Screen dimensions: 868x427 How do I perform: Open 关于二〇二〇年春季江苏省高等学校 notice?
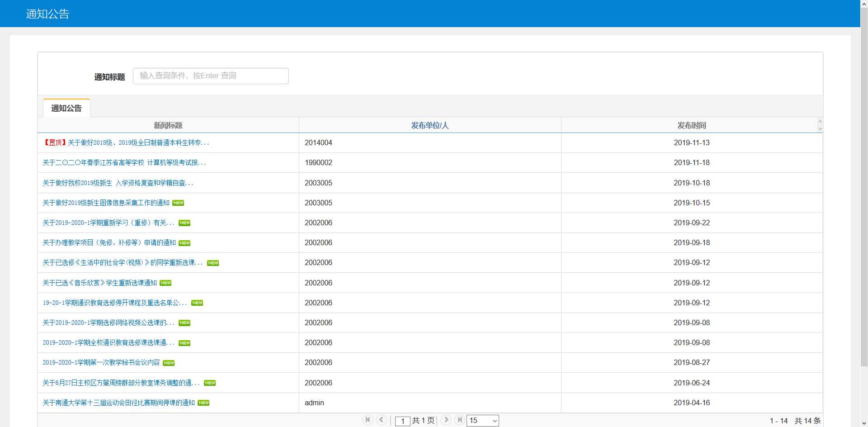click(x=124, y=162)
